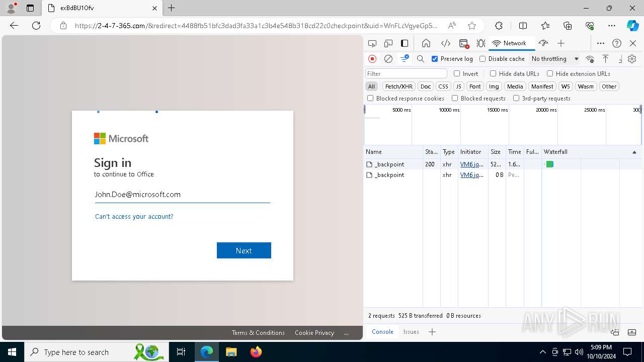Add more tools with the plus icon

tap(561, 43)
